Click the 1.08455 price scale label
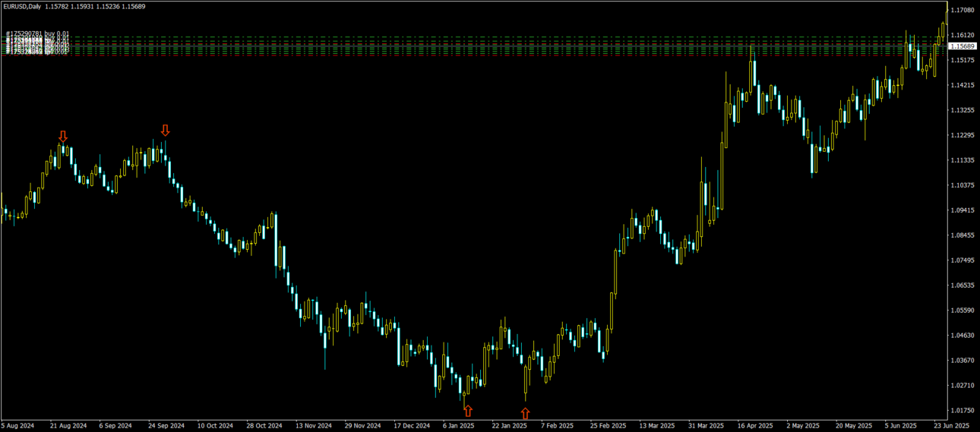980x432 pixels. click(x=963, y=235)
